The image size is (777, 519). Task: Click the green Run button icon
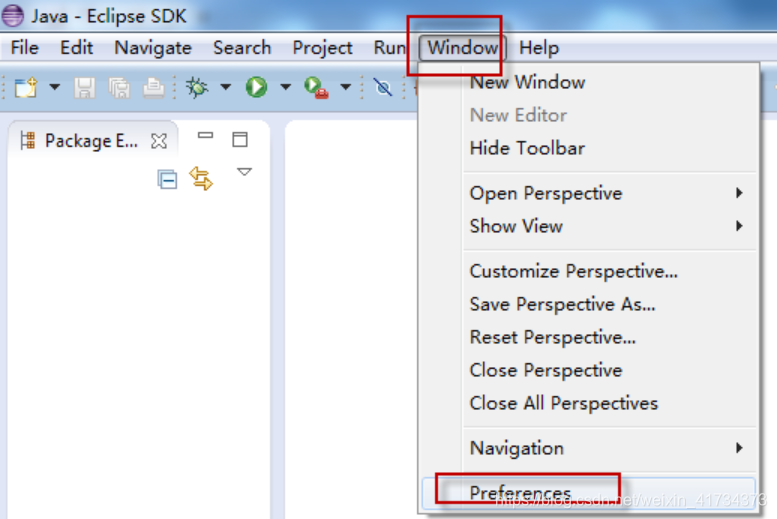click(256, 87)
